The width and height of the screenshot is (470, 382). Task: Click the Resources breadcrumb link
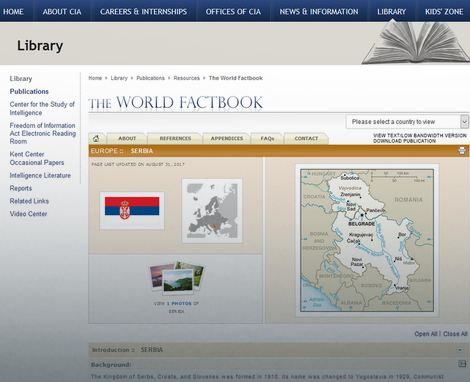pos(187,78)
